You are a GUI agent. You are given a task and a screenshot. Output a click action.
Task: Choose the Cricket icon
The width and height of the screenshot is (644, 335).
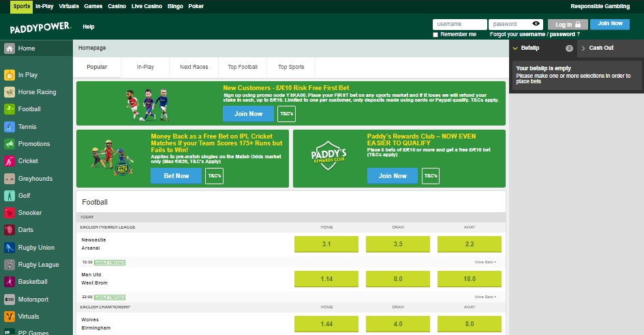click(10, 161)
